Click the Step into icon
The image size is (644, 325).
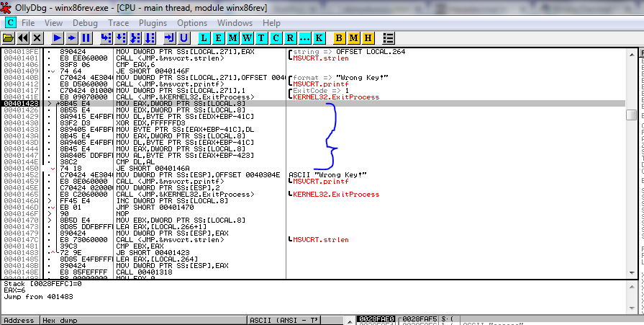[x=106, y=38]
